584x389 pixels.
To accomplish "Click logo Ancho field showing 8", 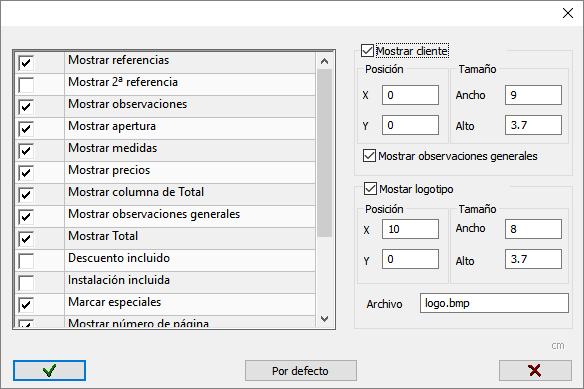I will point(533,229).
